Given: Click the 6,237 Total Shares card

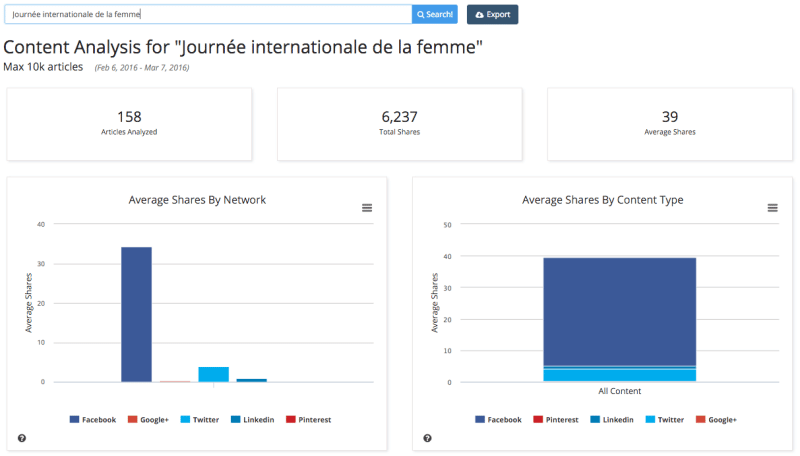Looking at the screenshot, I should 399,124.
